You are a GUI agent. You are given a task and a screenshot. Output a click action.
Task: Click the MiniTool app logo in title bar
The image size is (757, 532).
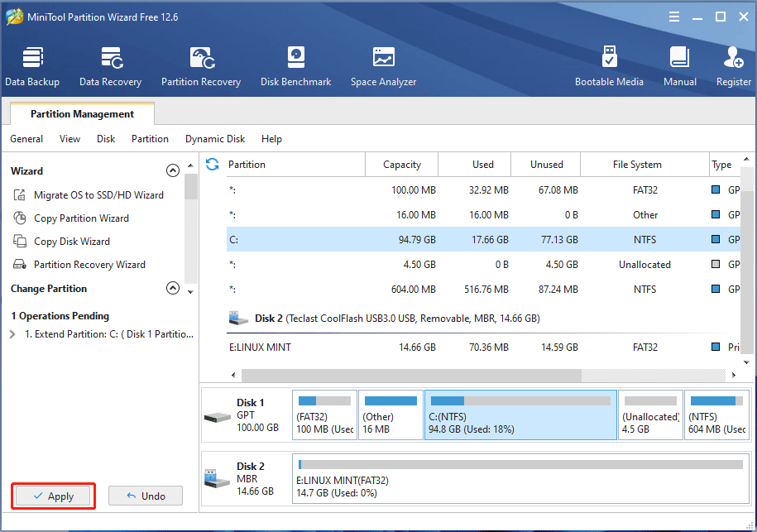pos(15,17)
